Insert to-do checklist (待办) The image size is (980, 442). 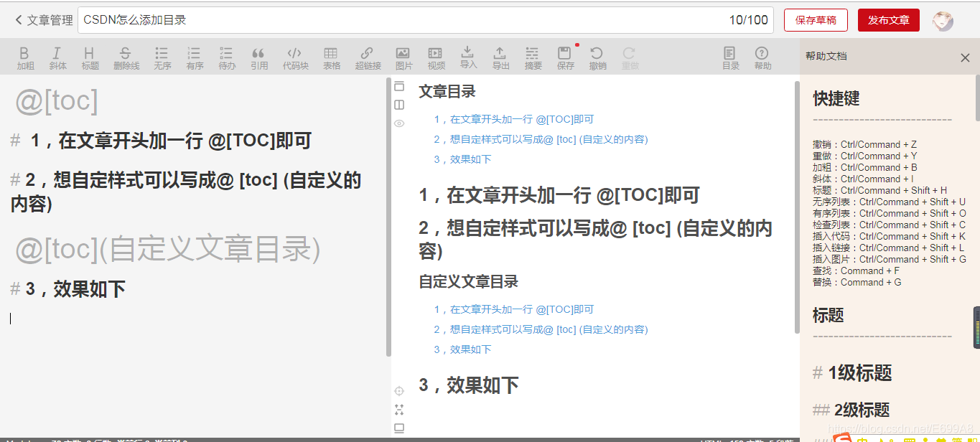pyautogui.click(x=227, y=58)
